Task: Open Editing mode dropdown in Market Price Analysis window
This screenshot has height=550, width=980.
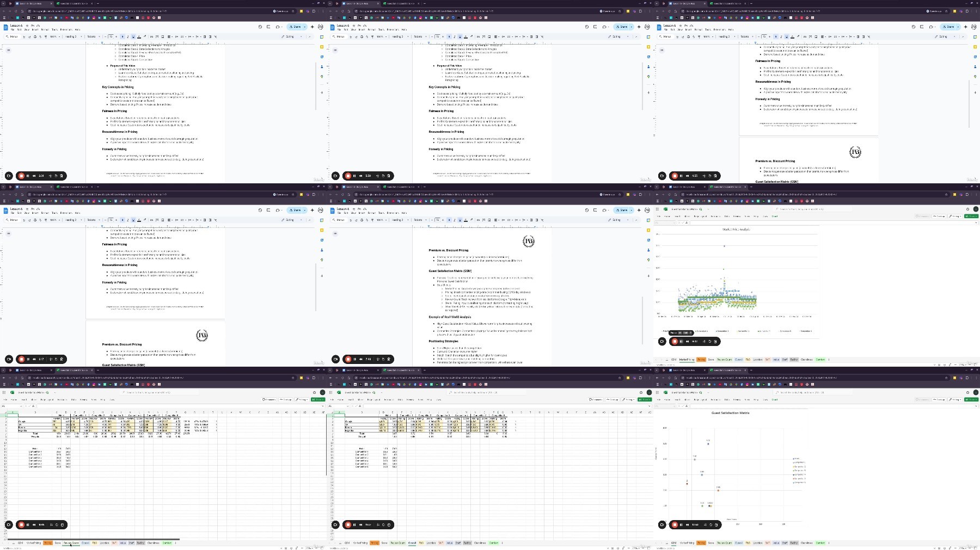Action: click(954, 216)
